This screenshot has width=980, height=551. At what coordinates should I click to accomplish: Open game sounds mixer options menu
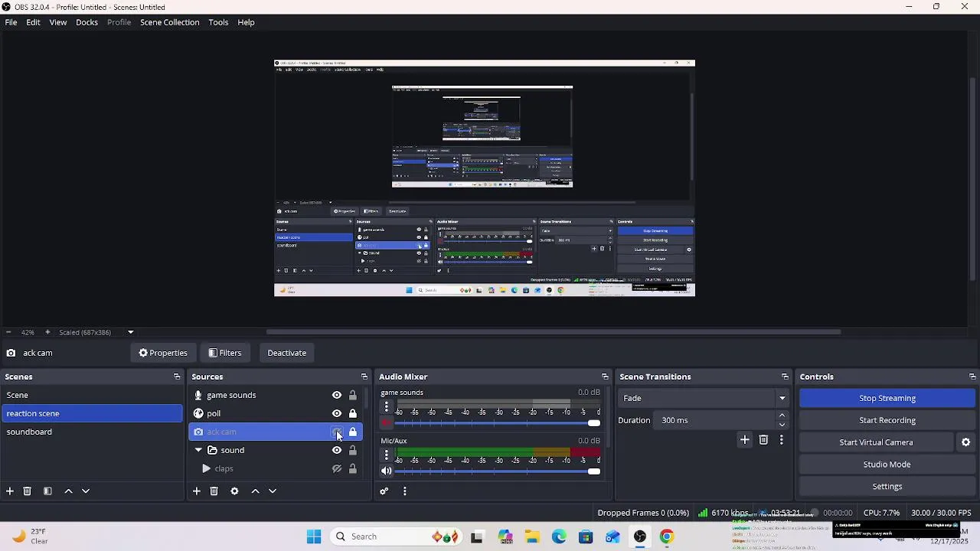point(387,407)
